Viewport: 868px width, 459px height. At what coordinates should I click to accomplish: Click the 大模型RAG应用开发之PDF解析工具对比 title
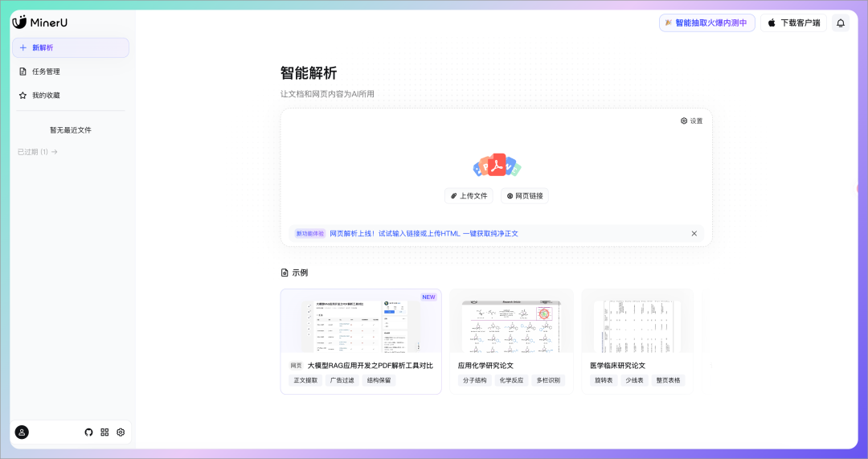click(371, 366)
